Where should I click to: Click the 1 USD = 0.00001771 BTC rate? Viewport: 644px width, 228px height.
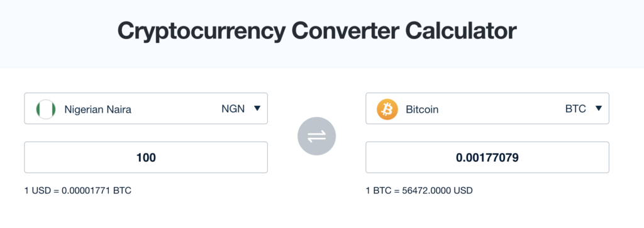click(x=77, y=191)
